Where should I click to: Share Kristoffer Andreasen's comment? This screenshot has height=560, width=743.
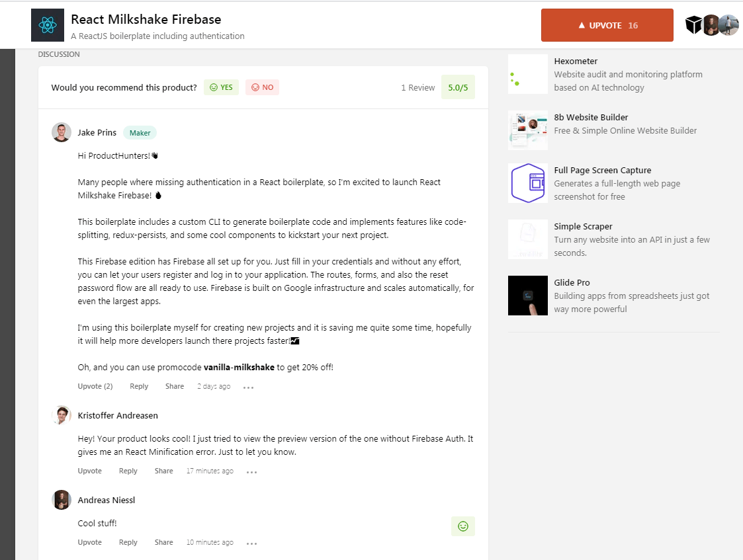[163, 471]
